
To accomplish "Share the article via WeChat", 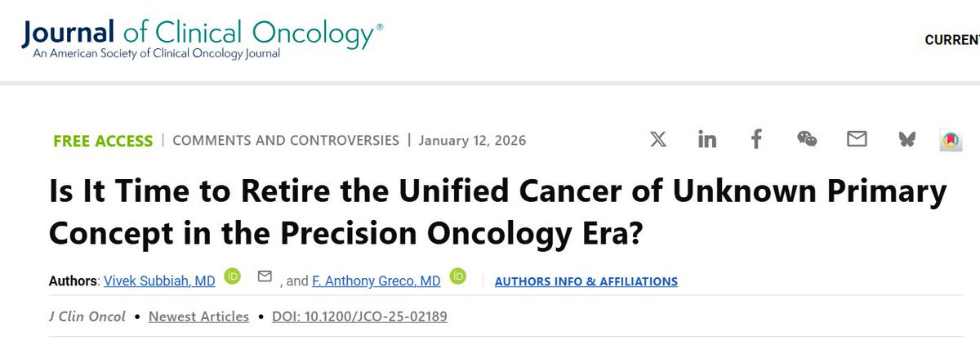I will pos(807,140).
